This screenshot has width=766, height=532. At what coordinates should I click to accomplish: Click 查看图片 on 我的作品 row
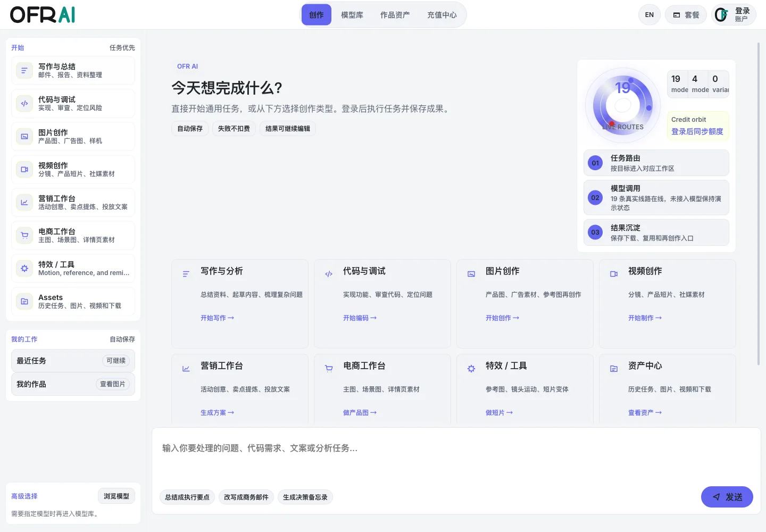click(x=113, y=384)
